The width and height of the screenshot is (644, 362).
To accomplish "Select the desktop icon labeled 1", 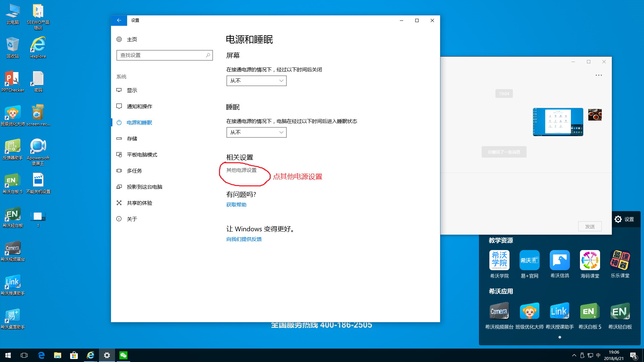I will pyautogui.click(x=38, y=219).
